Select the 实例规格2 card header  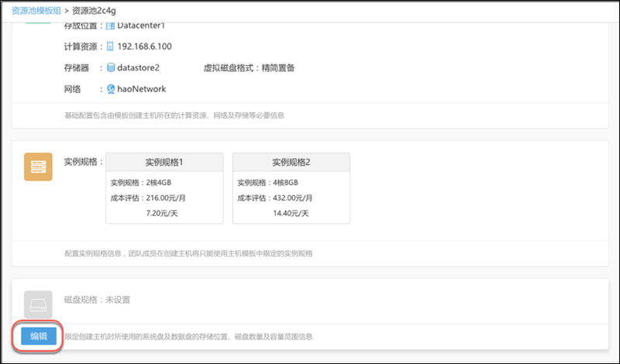click(291, 163)
